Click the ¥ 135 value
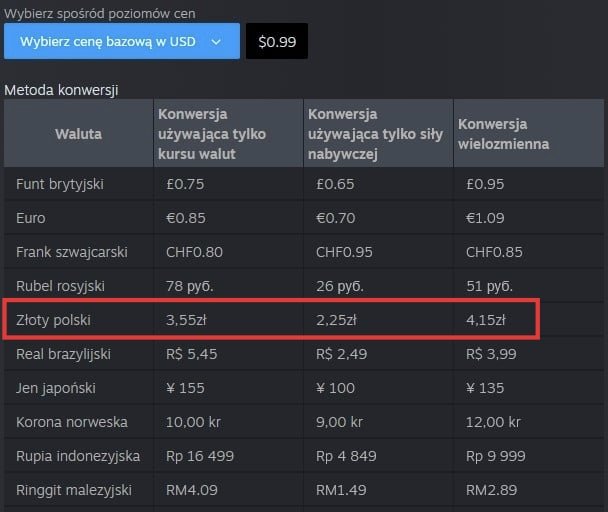 (485, 388)
